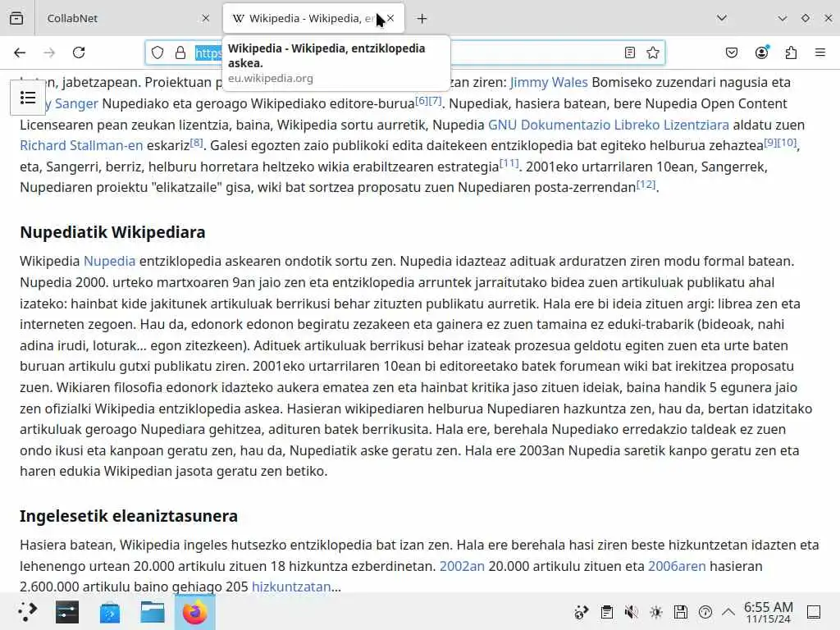Open the Jimmy Wales link
Viewport: 840px width, 630px height.
point(549,82)
